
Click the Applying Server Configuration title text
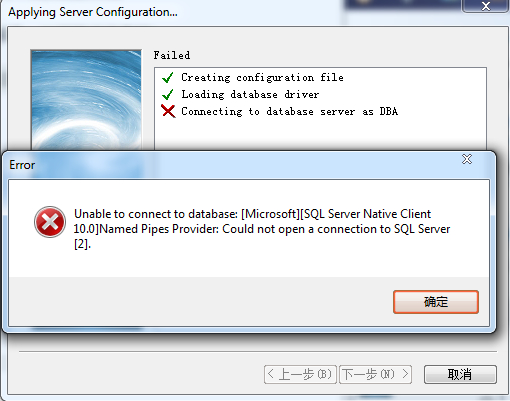(x=93, y=12)
